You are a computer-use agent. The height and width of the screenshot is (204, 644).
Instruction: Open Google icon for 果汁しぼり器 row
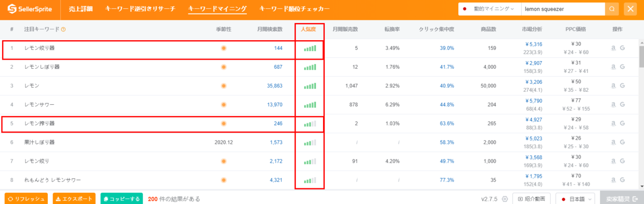[623, 142]
